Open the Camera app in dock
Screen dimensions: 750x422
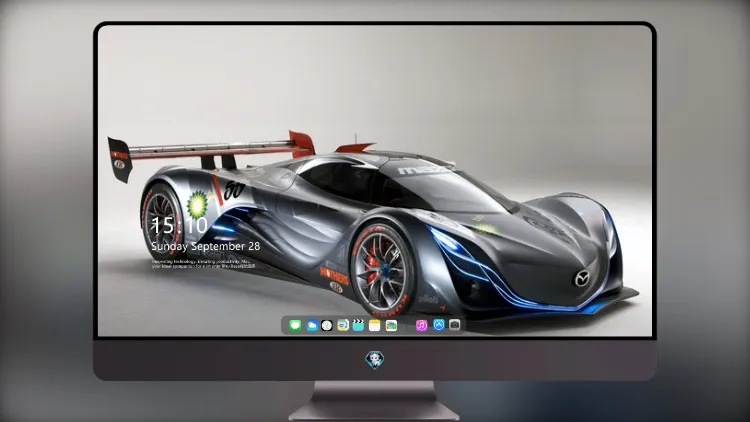[455, 325]
